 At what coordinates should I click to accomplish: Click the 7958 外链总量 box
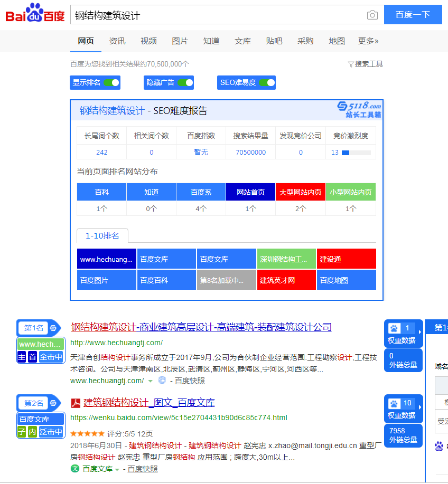[x=403, y=435]
